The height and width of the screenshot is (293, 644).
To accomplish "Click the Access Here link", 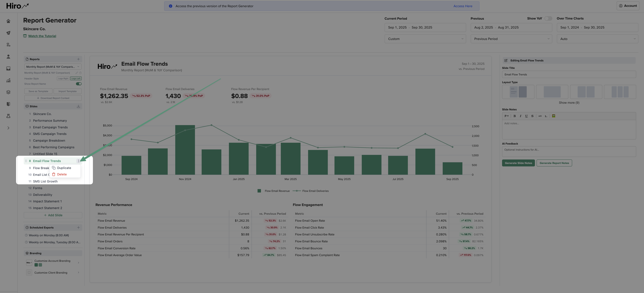I will 463,6.
